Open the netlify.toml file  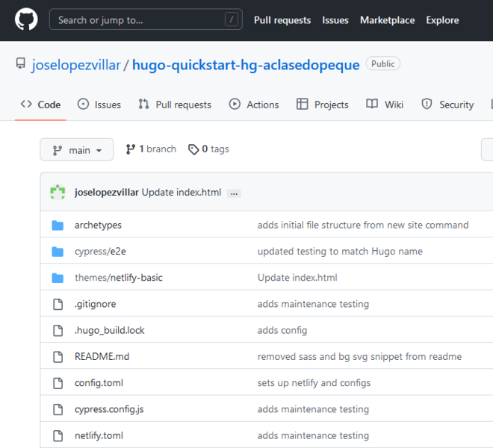click(x=99, y=435)
